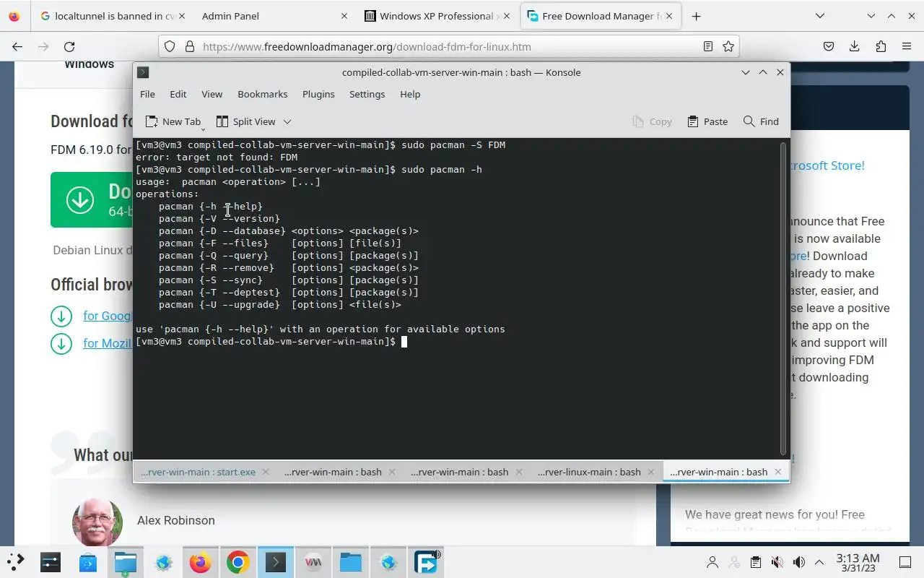Viewport: 924px width, 578px height.
Task: Open Konsole Plugins menu
Action: [318, 94]
